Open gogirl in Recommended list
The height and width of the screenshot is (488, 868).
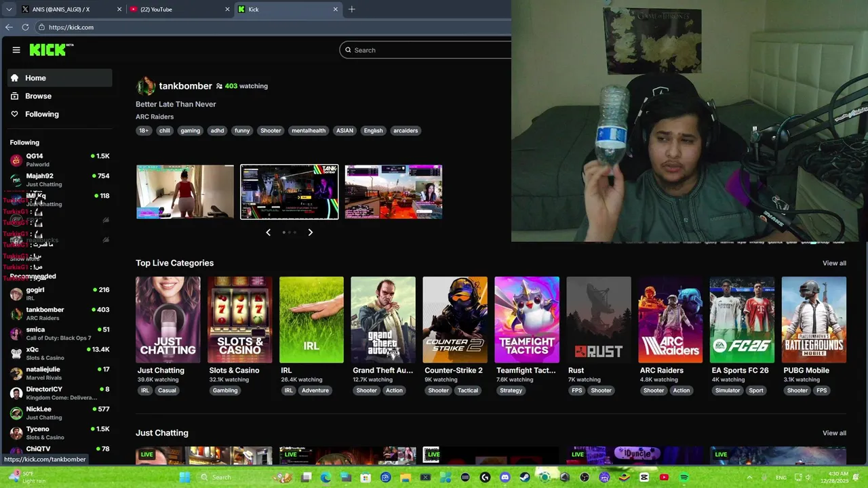(x=60, y=293)
